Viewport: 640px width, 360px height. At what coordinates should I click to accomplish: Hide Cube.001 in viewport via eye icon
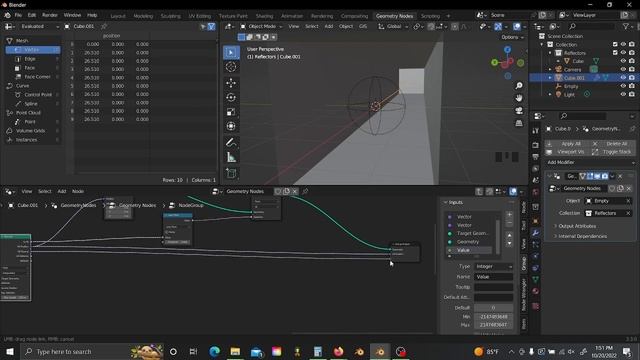(x=623, y=78)
